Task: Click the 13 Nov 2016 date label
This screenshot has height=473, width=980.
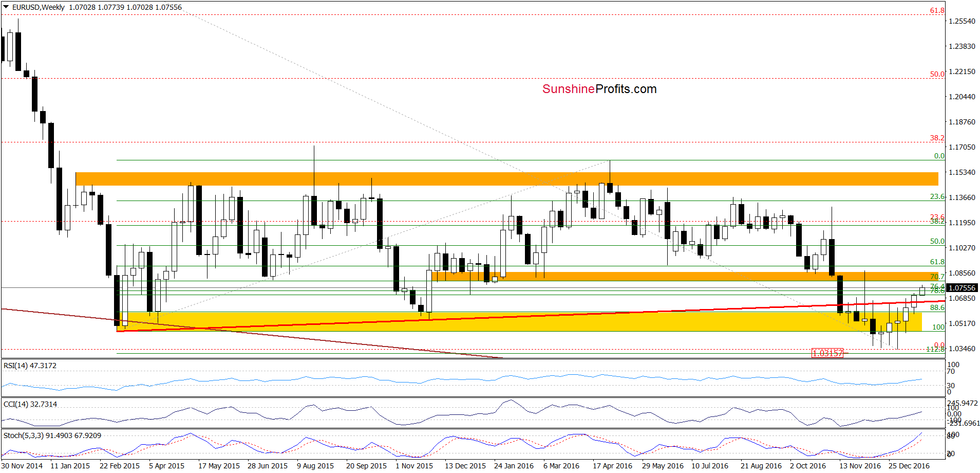Action: point(860,466)
